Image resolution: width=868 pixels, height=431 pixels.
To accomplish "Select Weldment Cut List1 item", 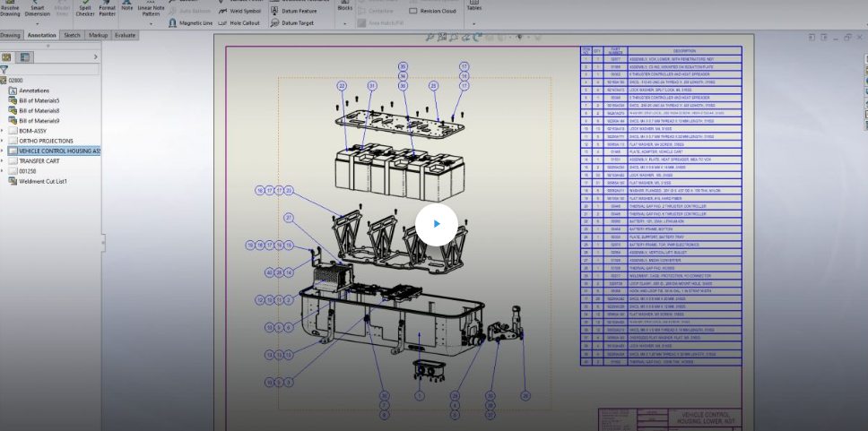I will 43,181.
